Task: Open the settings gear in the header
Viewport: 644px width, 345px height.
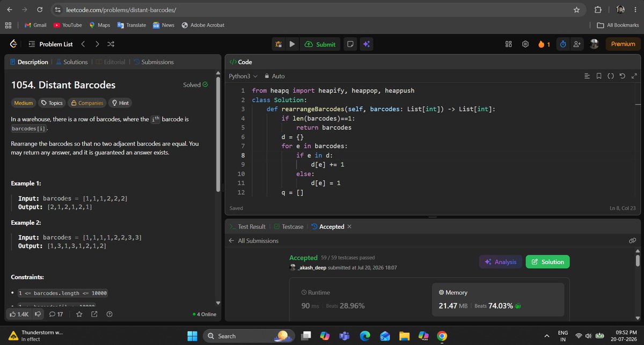Action: [525, 45]
